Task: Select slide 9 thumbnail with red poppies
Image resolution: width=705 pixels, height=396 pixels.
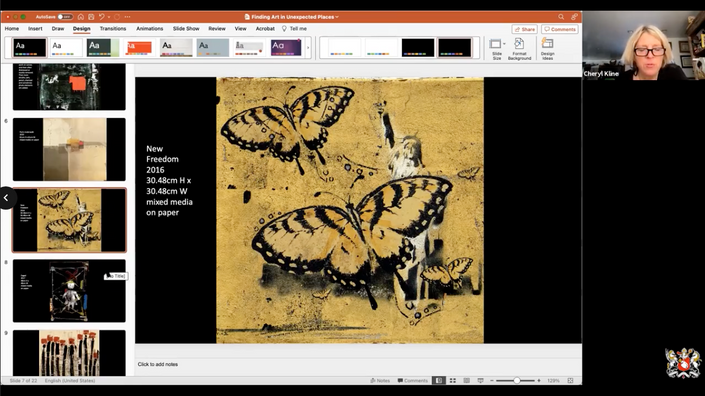Action: click(x=69, y=353)
